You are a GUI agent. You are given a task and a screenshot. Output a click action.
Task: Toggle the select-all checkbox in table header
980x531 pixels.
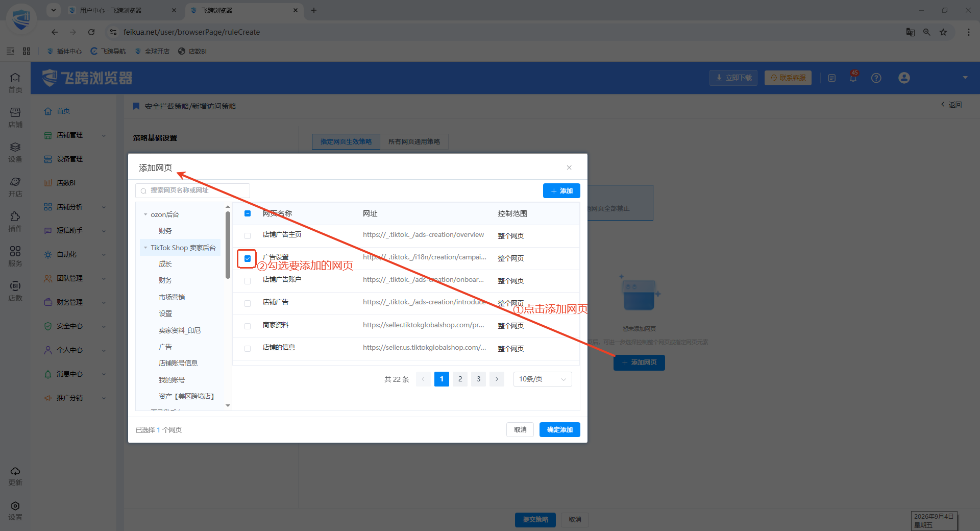248,213
